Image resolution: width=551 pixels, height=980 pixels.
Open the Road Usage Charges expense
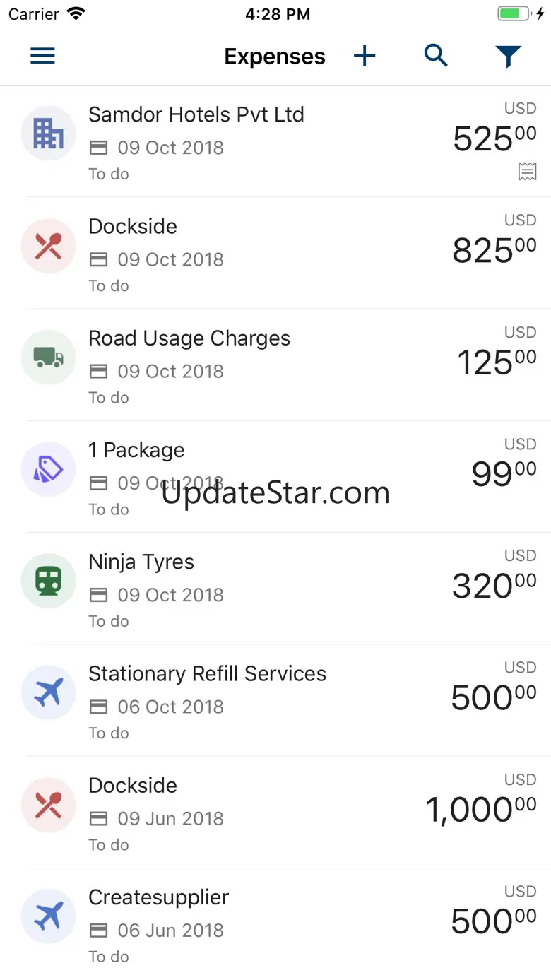[189, 338]
